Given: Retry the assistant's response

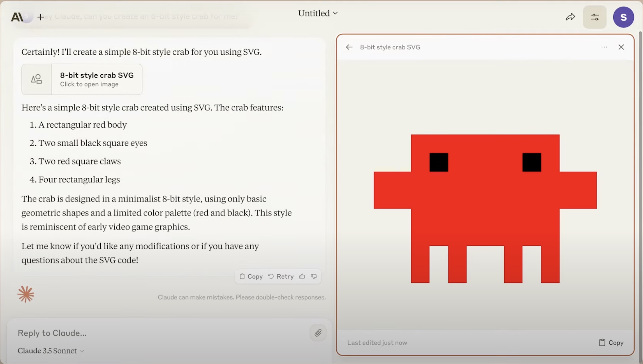Looking at the screenshot, I should pos(281,276).
